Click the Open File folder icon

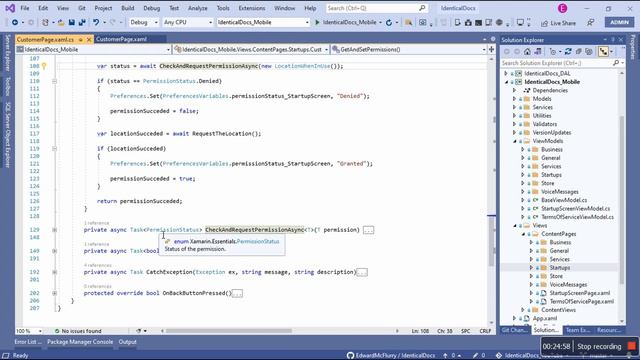point(61,22)
